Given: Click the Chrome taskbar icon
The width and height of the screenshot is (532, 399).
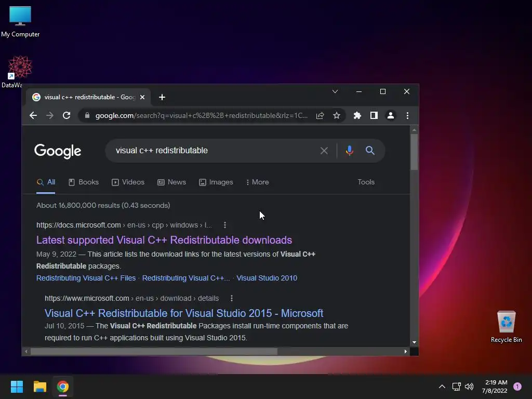Looking at the screenshot, I should (x=63, y=387).
